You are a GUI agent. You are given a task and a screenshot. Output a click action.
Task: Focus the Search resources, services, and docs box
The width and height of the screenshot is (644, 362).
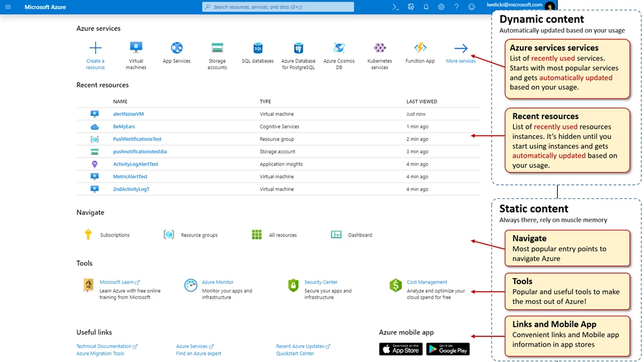tap(278, 7)
